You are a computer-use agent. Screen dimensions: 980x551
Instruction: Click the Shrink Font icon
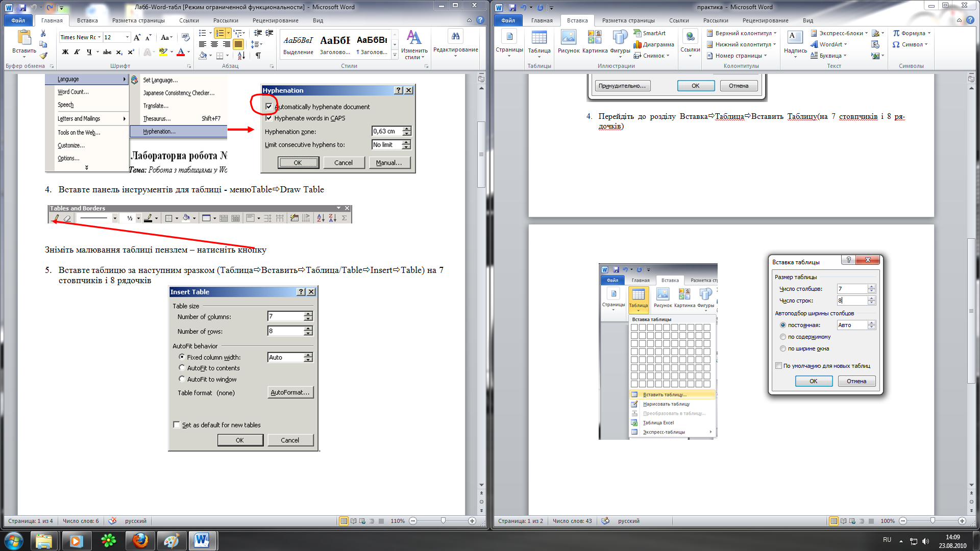click(148, 37)
